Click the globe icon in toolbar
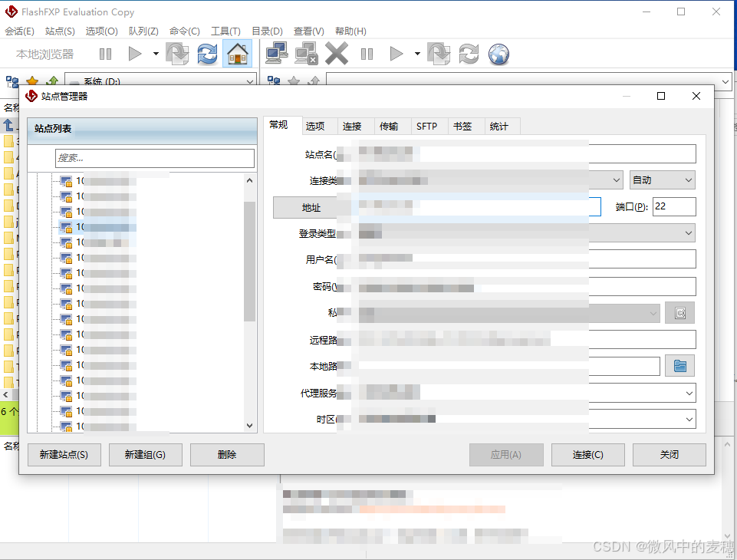The height and width of the screenshot is (560, 737). (498, 54)
